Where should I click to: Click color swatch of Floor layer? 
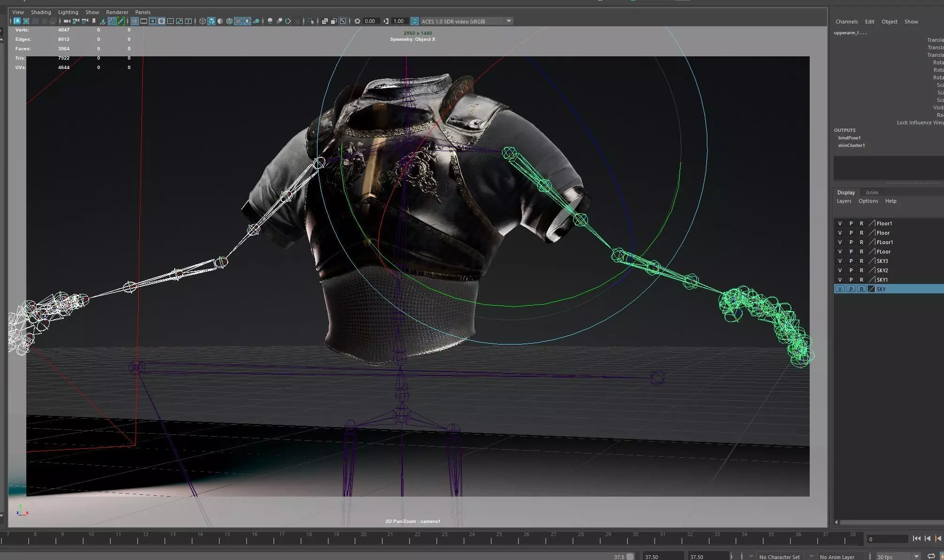coord(872,233)
